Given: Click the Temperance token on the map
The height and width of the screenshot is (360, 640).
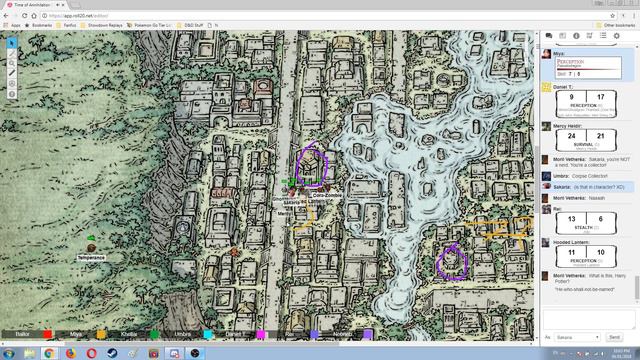Looking at the screenshot, I should pyautogui.click(x=91, y=247).
